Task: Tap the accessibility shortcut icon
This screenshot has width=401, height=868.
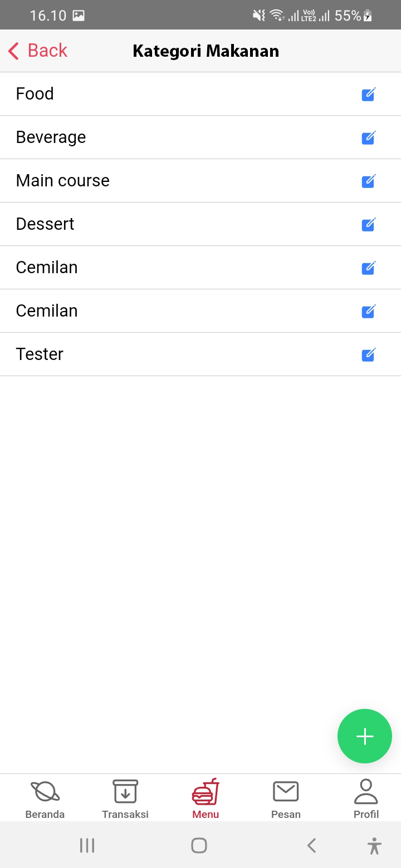Action: point(374,846)
